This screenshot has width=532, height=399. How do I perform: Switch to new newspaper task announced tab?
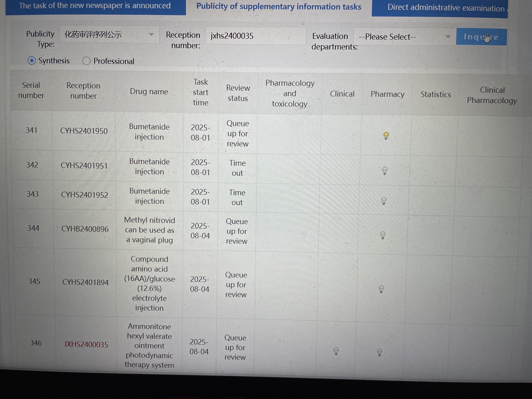click(x=95, y=6)
